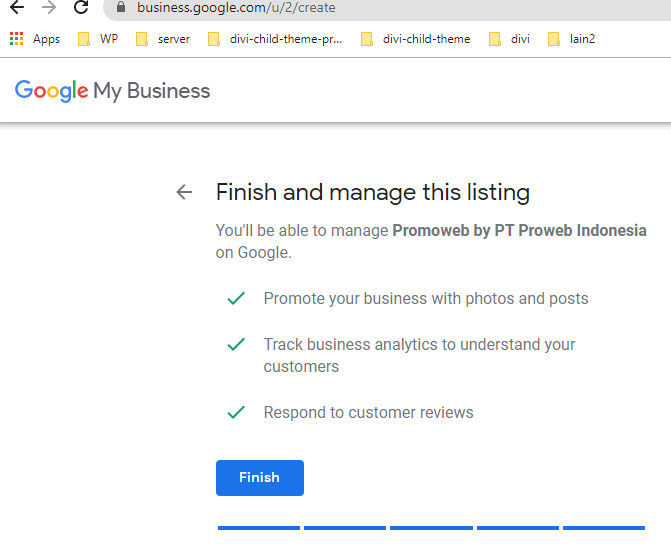This screenshot has width=671, height=554.
Task: Click the "Promote your business with photos and posts" text
Action: click(426, 299)
